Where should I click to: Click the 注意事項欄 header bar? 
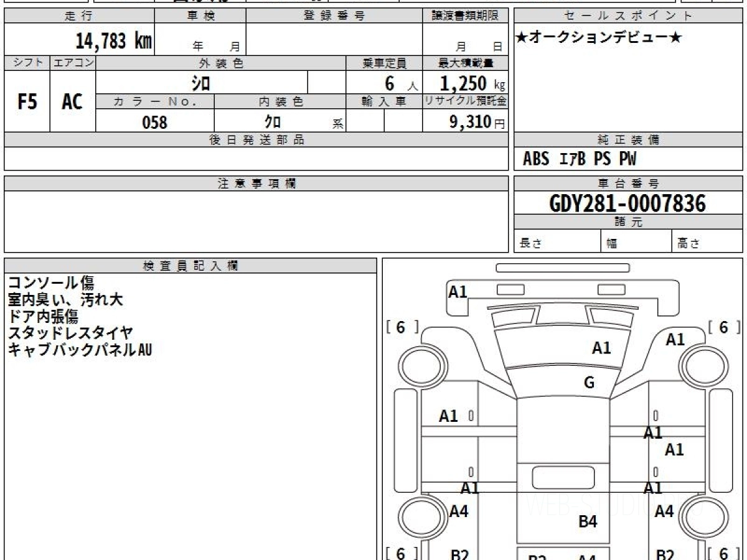click(256, 184)
